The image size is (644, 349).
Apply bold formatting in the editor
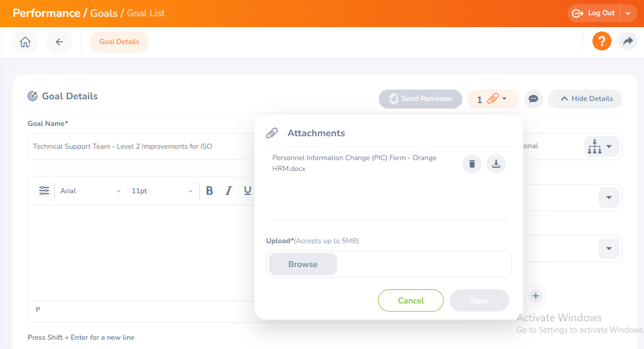209,191
